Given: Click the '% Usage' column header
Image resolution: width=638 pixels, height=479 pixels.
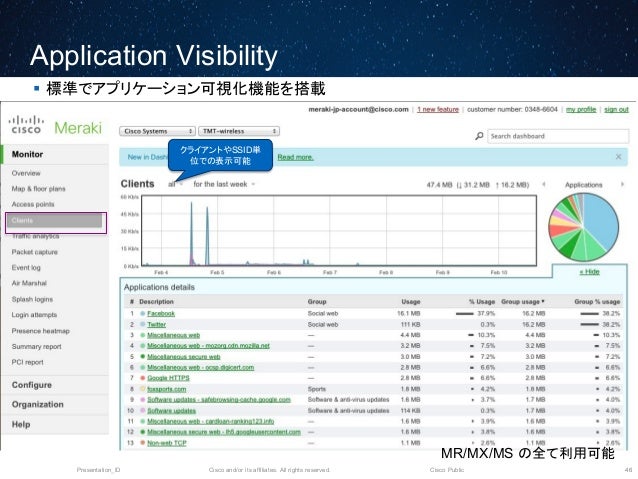Looking at the screenshot, I should pos(482,302).
